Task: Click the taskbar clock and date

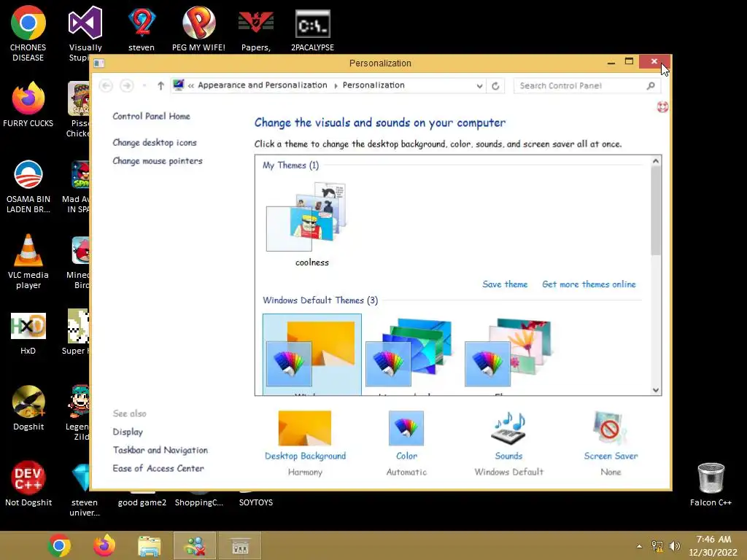Action: (x=713, y=545)
